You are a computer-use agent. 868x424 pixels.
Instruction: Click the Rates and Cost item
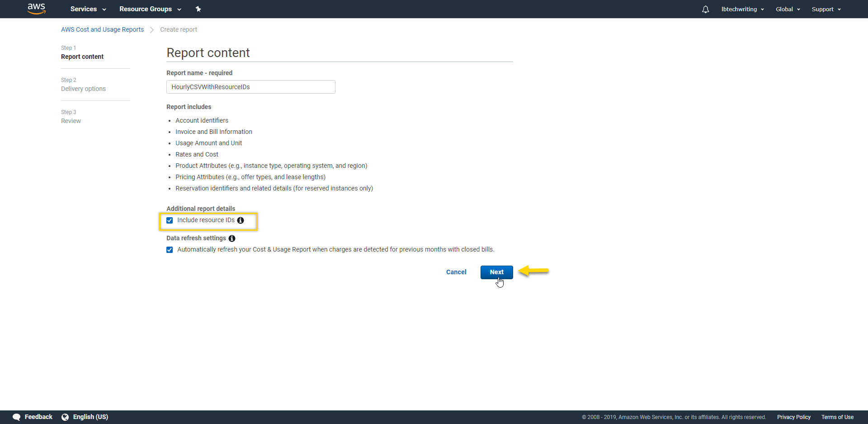tap(197, 154)
